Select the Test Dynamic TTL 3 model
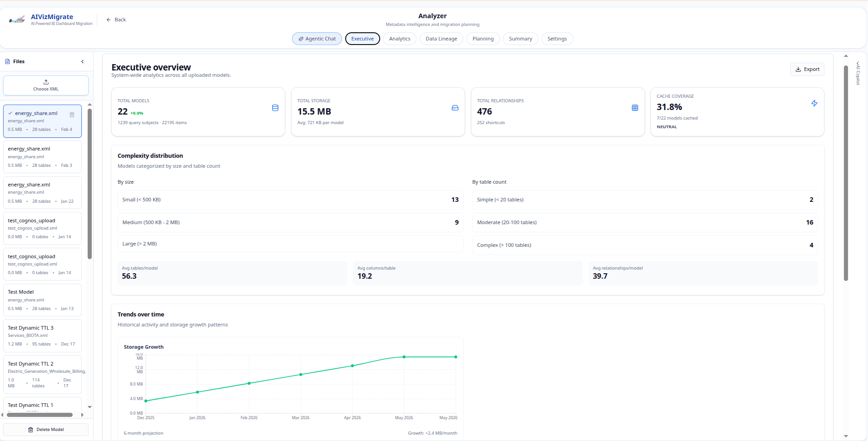This screenshot has height=441, width=868. [x=42, y=336]
